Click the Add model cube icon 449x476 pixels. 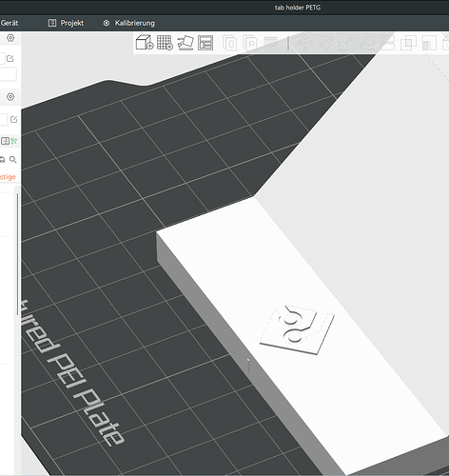(x=145, y=43)
